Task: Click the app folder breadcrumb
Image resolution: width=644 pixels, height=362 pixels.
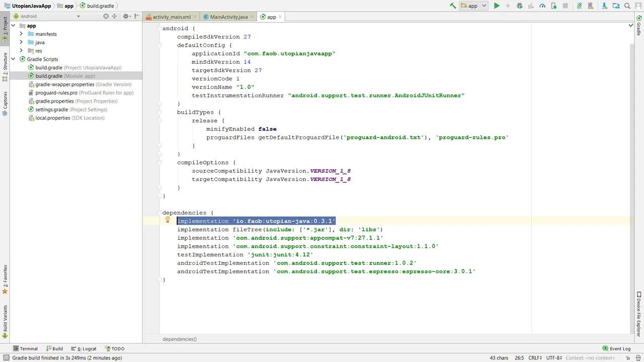Action: (x=65, y=6)
